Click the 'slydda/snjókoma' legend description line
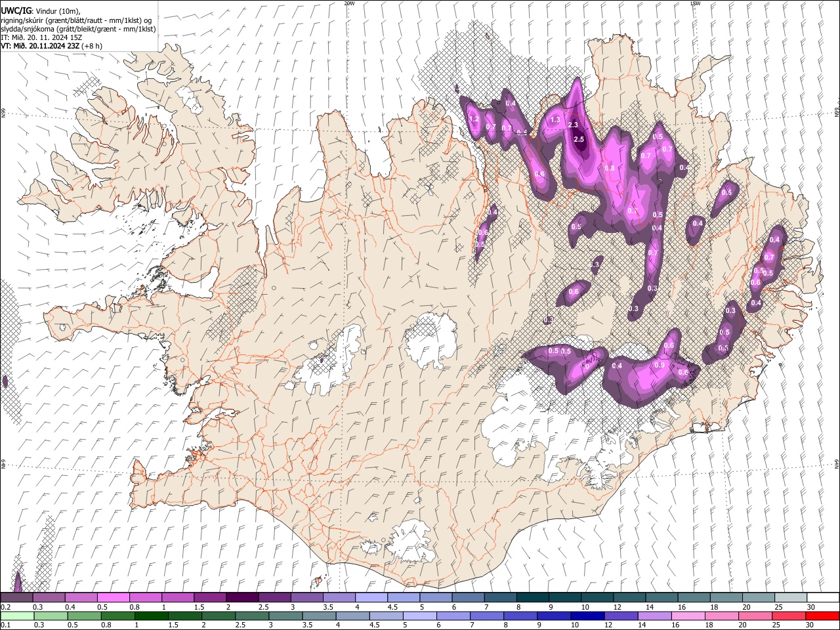 [78, 29]
